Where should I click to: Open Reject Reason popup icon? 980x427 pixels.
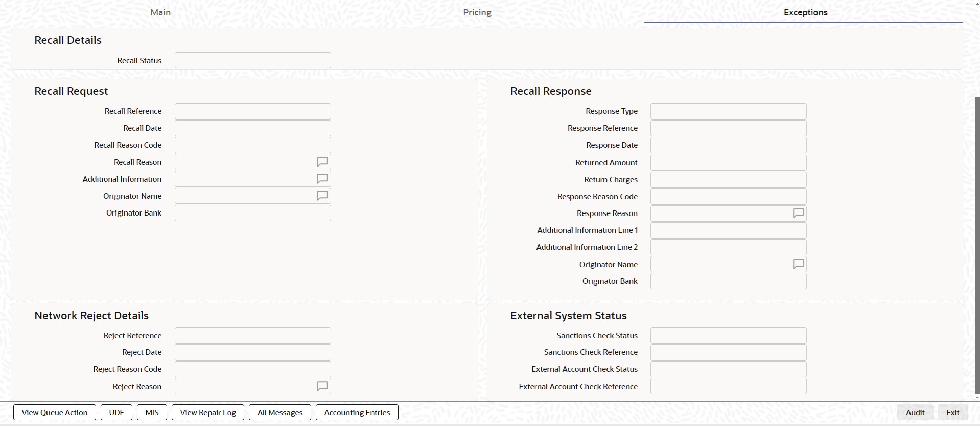click(322, 386)
